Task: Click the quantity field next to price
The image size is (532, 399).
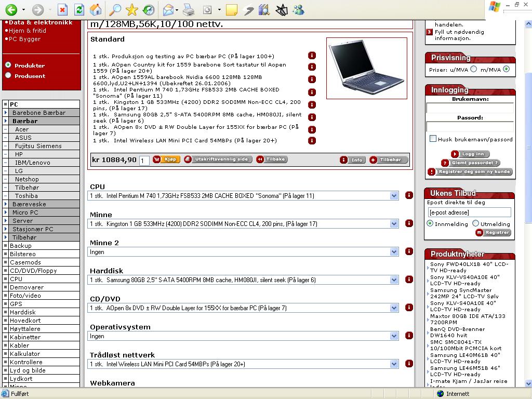Action: [144, 161]
